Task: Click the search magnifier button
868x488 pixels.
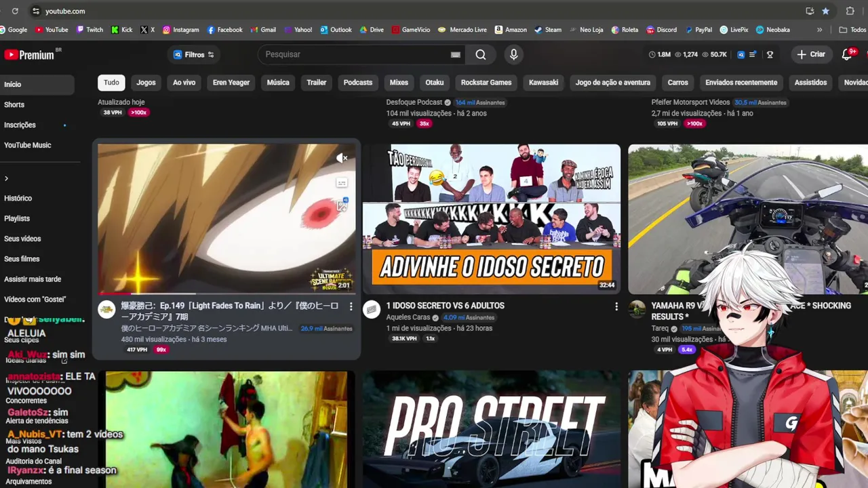Action: (480, 54)
